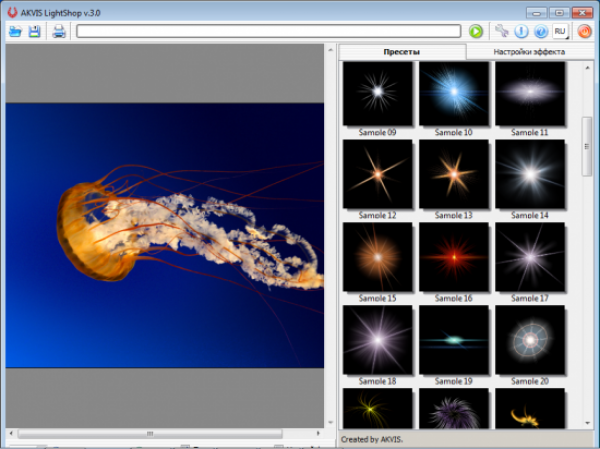The width and height of the screenshot is (600, 449).
Task: Click the presets list vertical scrollbar
Action: click(x=587, y=145)
